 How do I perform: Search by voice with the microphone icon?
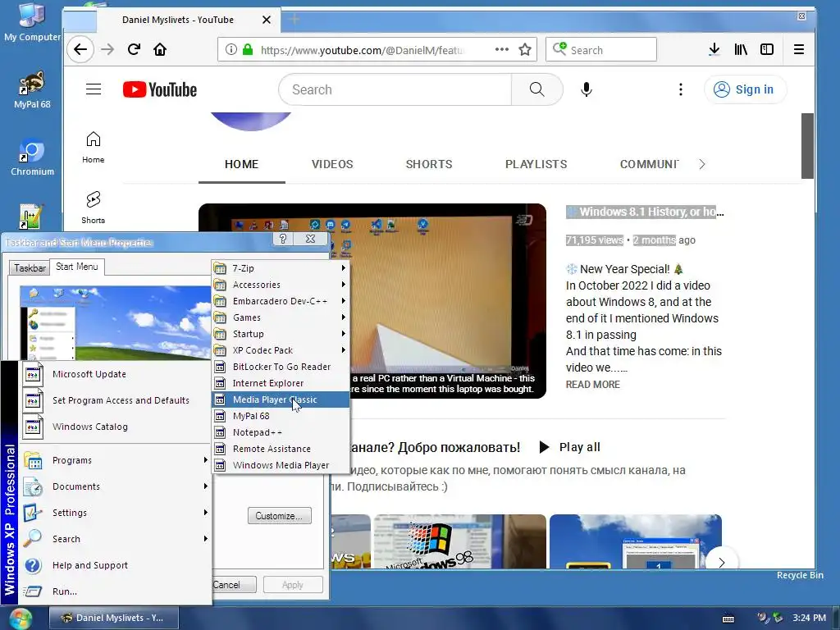tap(586, 89)
